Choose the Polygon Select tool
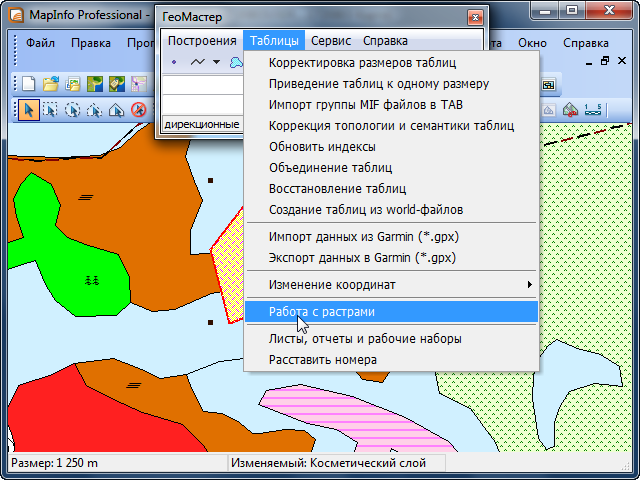 point(94,109)
